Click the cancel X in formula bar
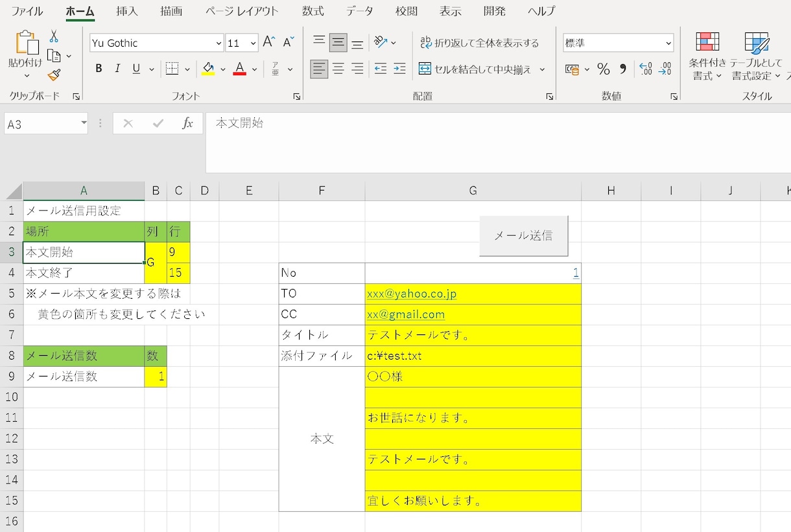This screenshot has width=791, height=532. (x=128, y=123)
